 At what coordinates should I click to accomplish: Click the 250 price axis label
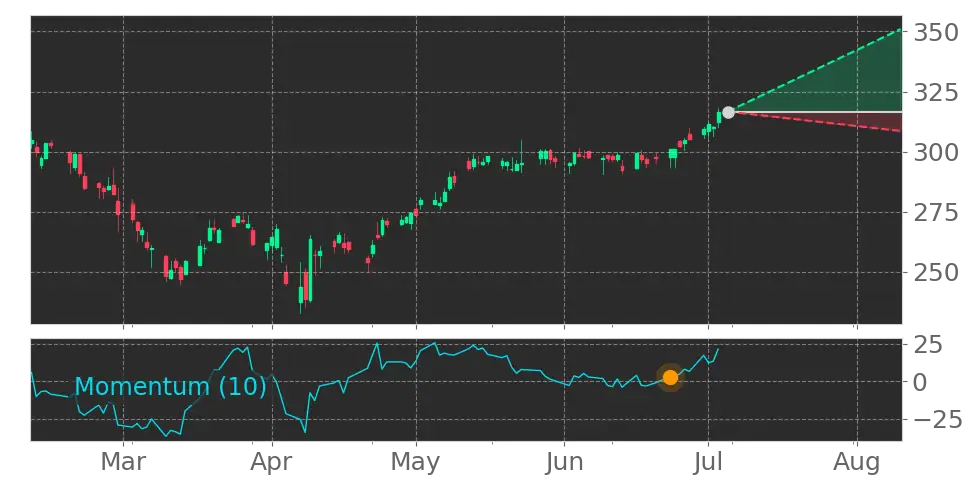point(936,273)
